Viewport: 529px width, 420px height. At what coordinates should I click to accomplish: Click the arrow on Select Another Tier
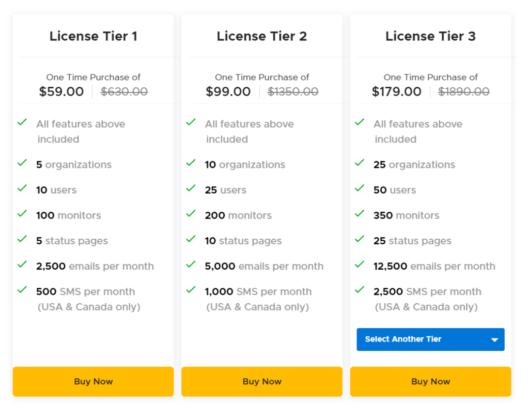[494, 340]
